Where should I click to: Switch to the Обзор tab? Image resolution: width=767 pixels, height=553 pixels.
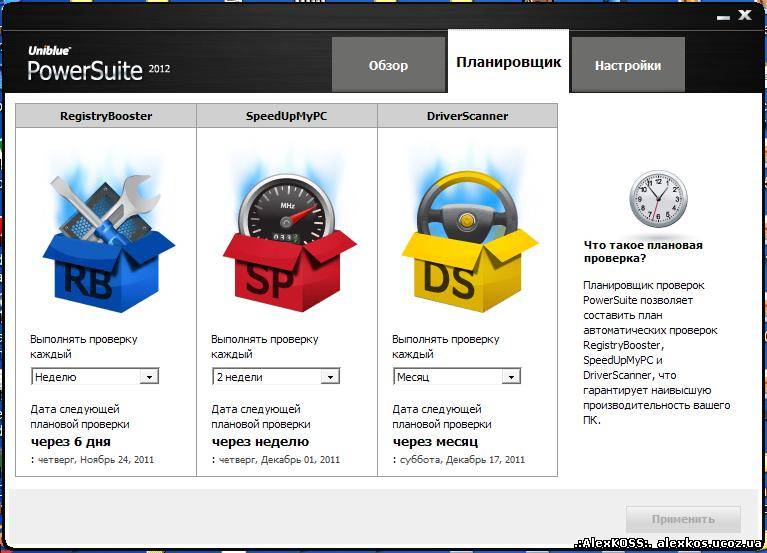pyautogui.click(x=388, y=65)
